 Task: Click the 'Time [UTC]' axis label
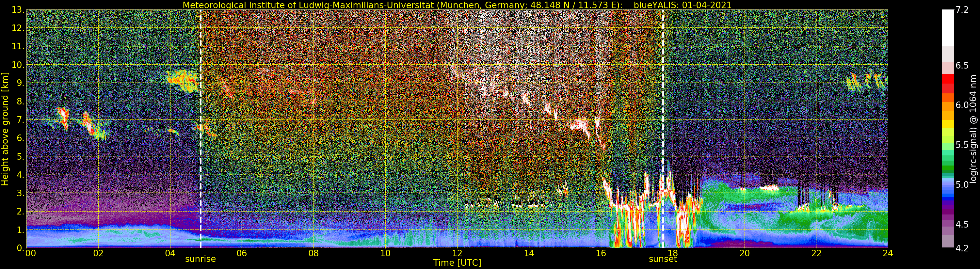pyautogui.click(x=457, y=262)
